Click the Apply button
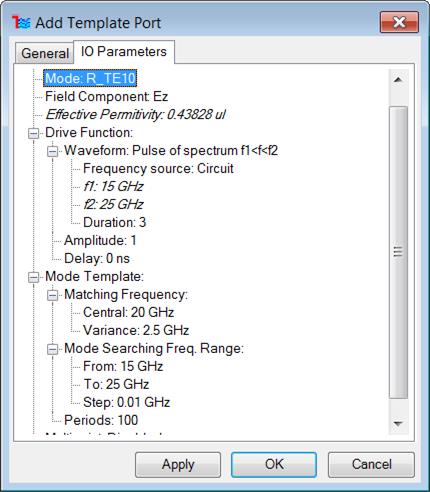430x492 pixels. [x=178, y=465]
